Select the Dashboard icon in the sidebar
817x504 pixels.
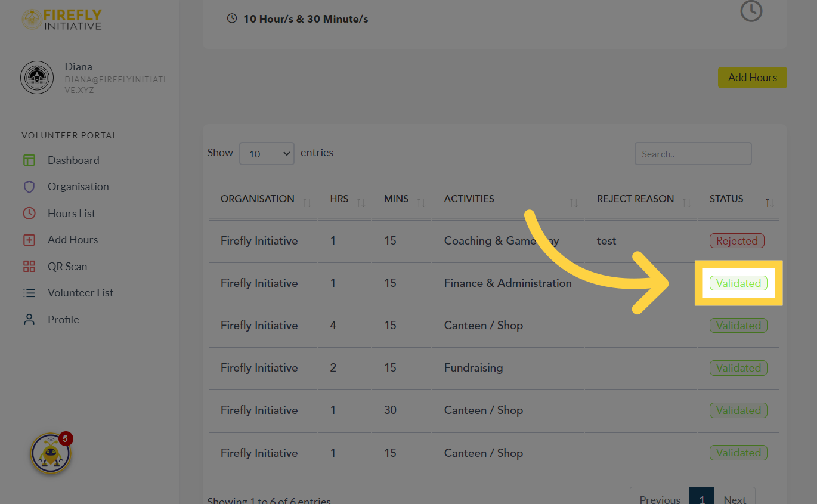[29, 160]
